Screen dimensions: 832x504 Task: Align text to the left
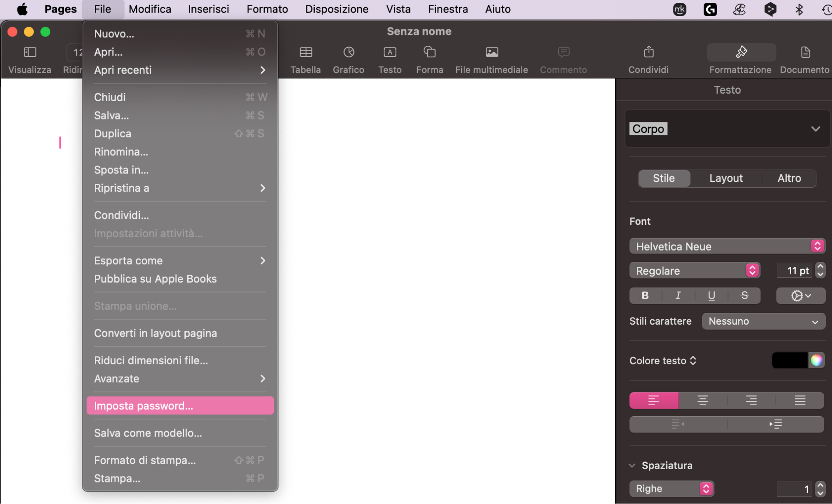(654, 400)
